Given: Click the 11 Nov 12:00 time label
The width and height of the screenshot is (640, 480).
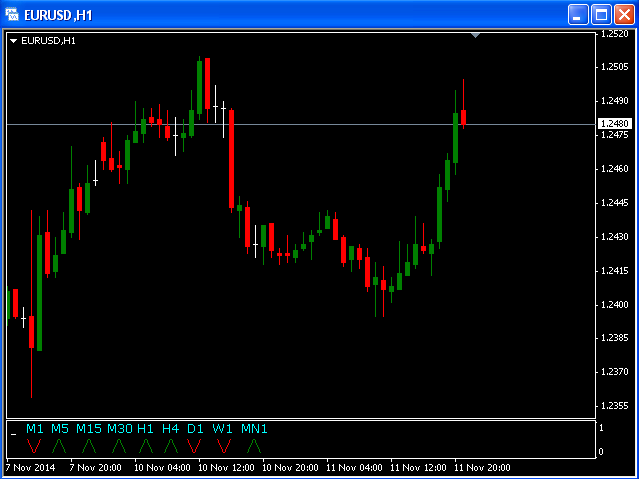Looking at the screenshot, I should click(419, 467).
